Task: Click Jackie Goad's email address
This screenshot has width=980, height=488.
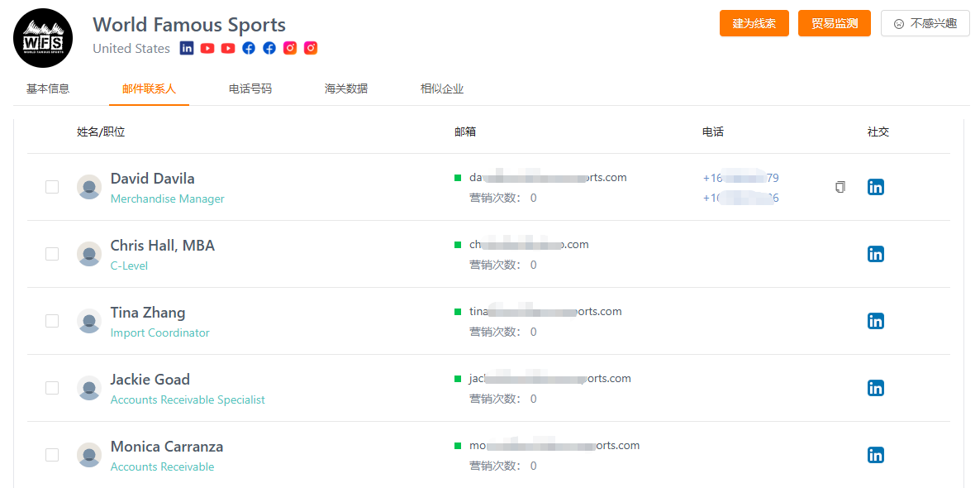Action: click(x=550, y=379)
